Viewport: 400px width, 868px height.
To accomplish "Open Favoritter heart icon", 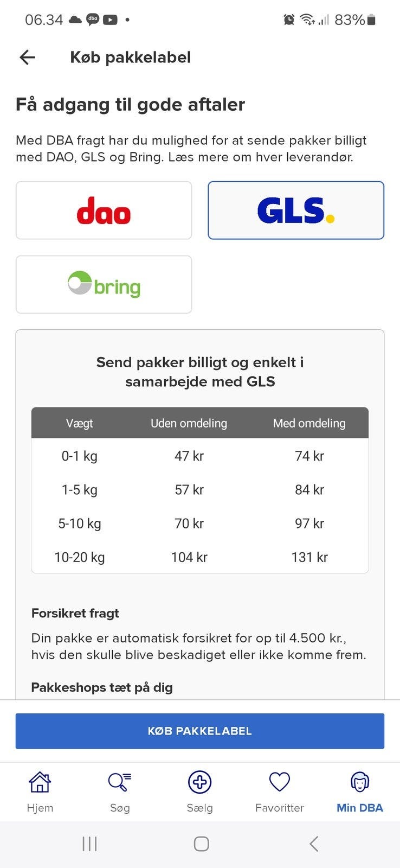I will click(x=280, y=782).
